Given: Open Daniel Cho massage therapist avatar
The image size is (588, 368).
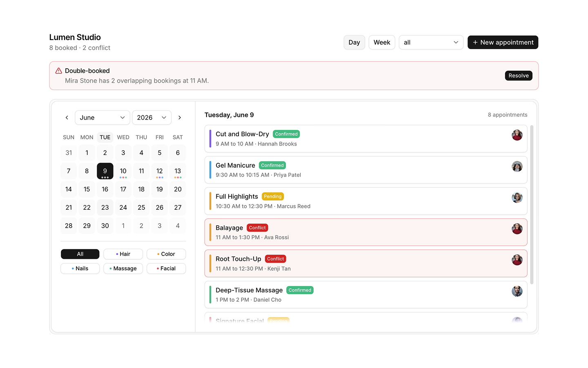Looking at the screenshot, I should pyautogui.click(x=517, y=291).
